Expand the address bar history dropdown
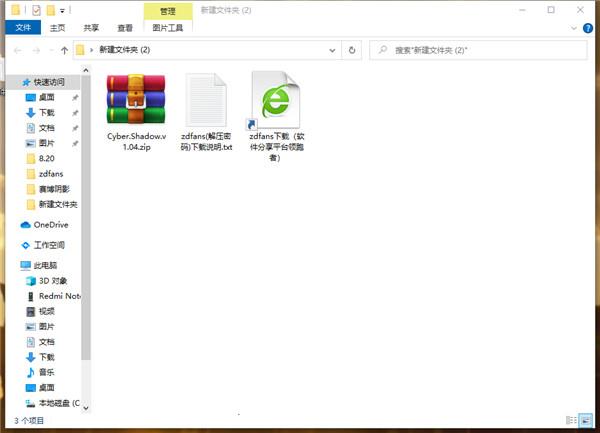 tap(332, 50)
